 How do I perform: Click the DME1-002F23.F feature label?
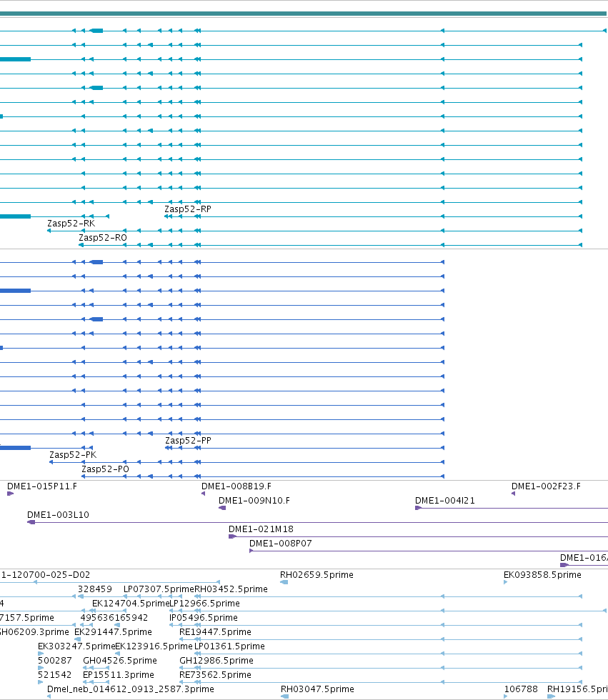coord(546,486)
